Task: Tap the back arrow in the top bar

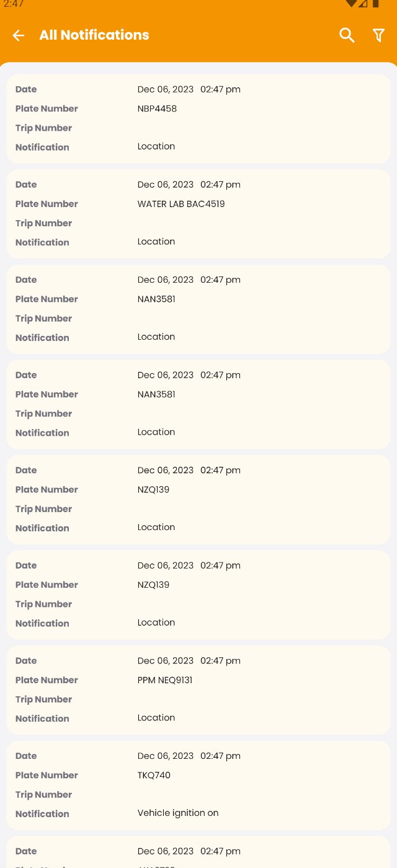Action: pyautogui.click(x=18, y=35)
